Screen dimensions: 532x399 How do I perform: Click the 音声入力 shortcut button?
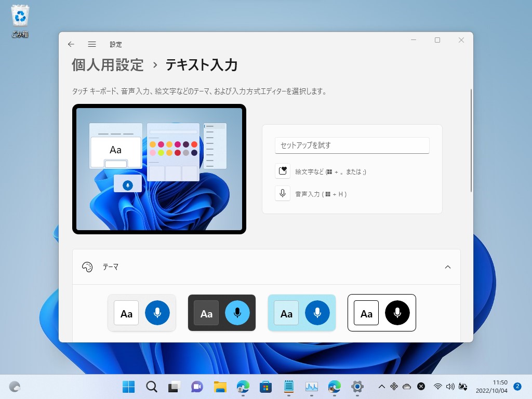322,193
